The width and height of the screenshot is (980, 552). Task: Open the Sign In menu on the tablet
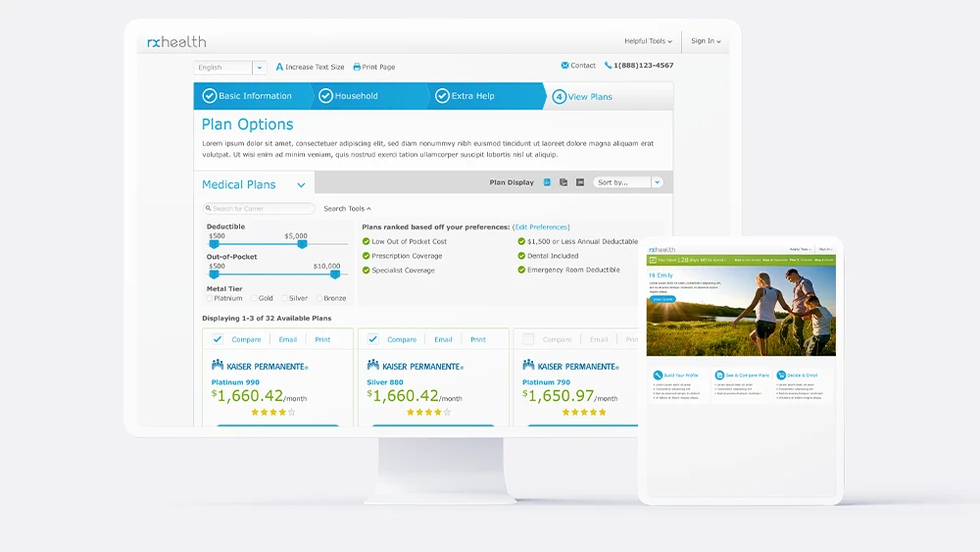[x=825, y=249]
